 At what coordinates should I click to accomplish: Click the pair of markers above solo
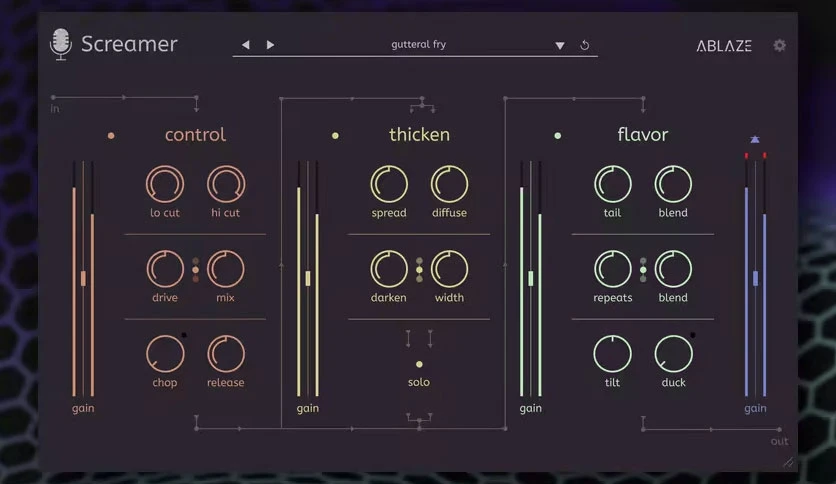point(419,339)
